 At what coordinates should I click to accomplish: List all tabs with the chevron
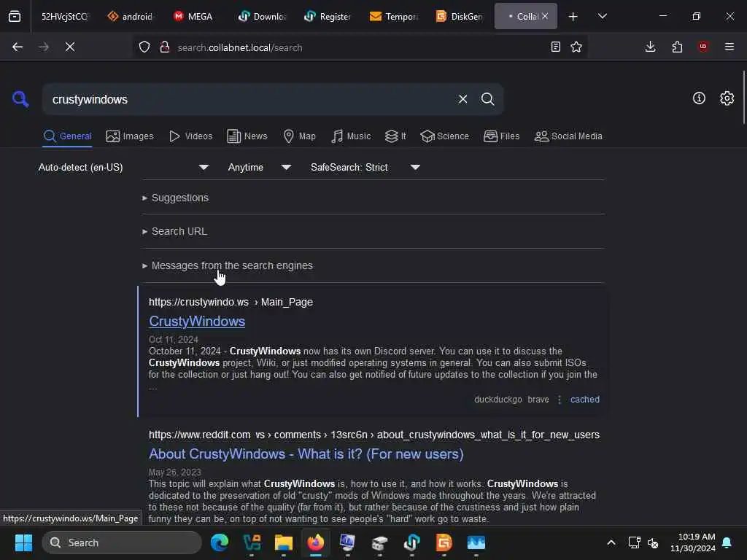click(x=602, y=17)
